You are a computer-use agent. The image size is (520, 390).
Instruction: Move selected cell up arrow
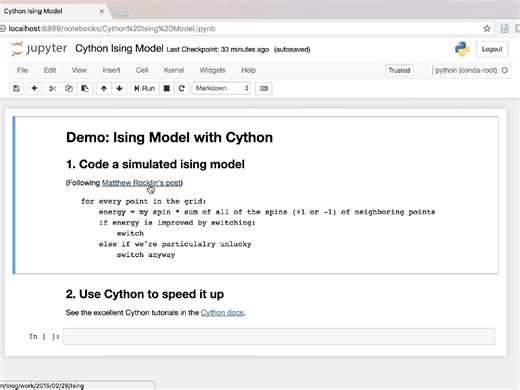coord(104,88)
